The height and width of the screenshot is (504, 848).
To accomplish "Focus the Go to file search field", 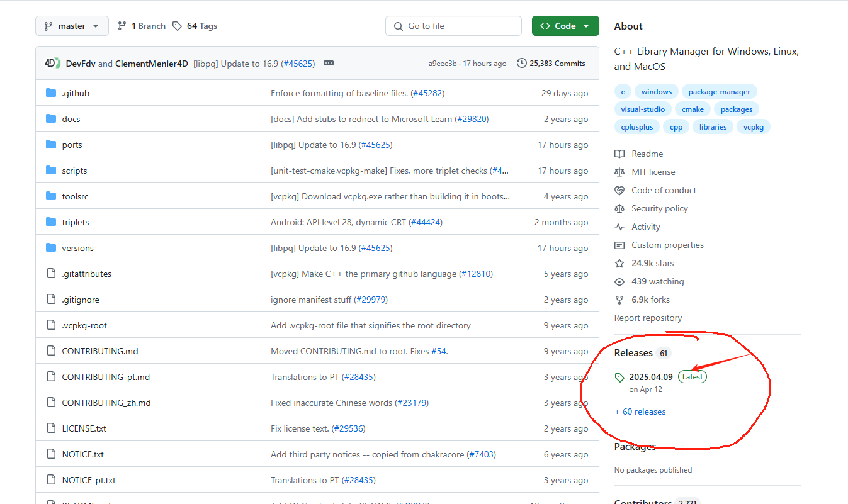I will [x=453, y=26].
